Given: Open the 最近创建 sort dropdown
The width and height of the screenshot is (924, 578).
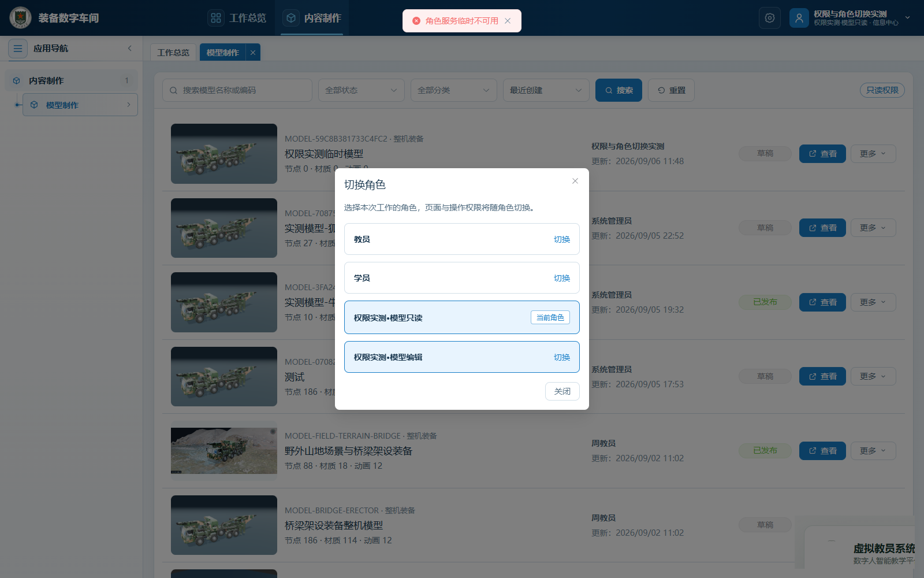Looking at the screenshot, I should click(546, 90).
